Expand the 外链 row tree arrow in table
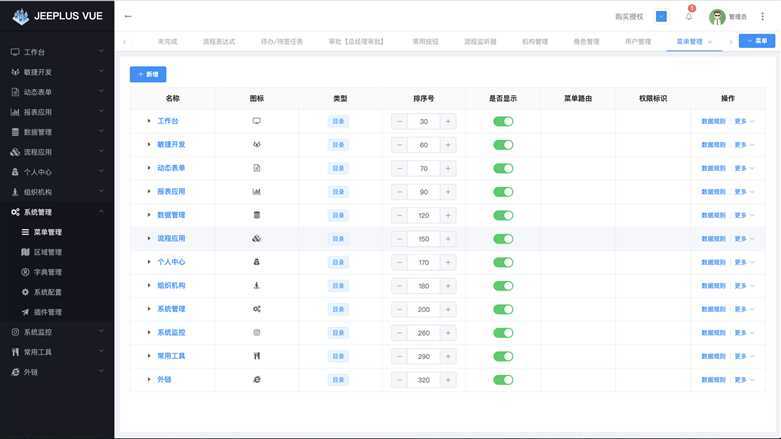The image size is (781, 439). [x=148, y=379]
